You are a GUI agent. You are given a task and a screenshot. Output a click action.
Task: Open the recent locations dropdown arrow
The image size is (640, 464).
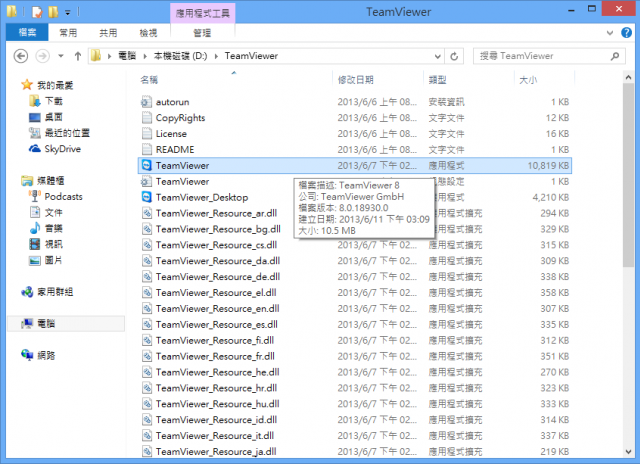point(61,56)
